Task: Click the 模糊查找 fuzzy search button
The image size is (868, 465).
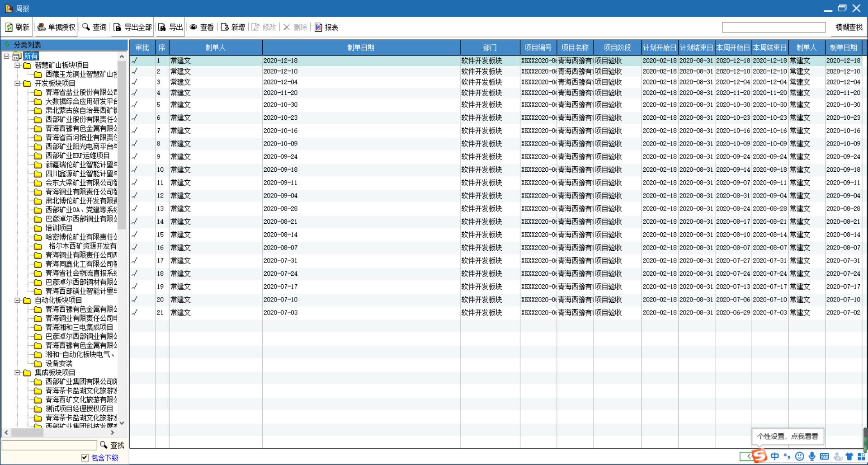Action: [849, 28]
